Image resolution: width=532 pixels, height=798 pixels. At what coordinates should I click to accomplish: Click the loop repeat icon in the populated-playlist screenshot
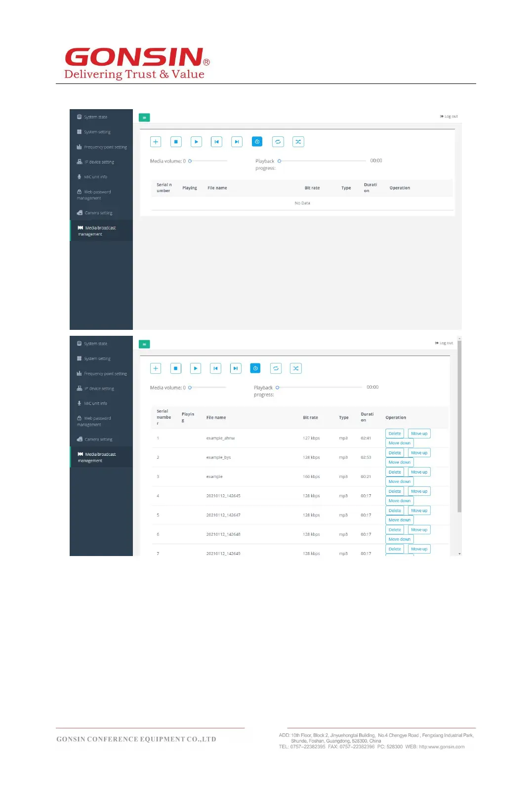pos(276,368)
